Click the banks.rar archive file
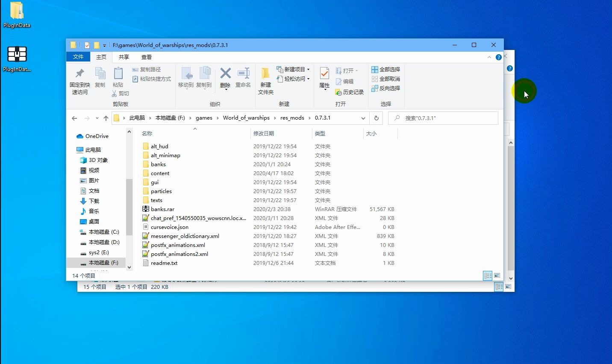 [x=162, y=209]
